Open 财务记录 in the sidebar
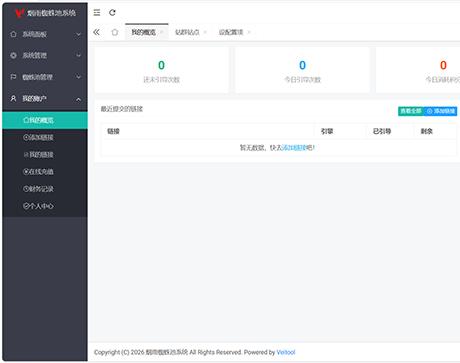Screen dimensions: 460x363 click(x=45, y=189)
